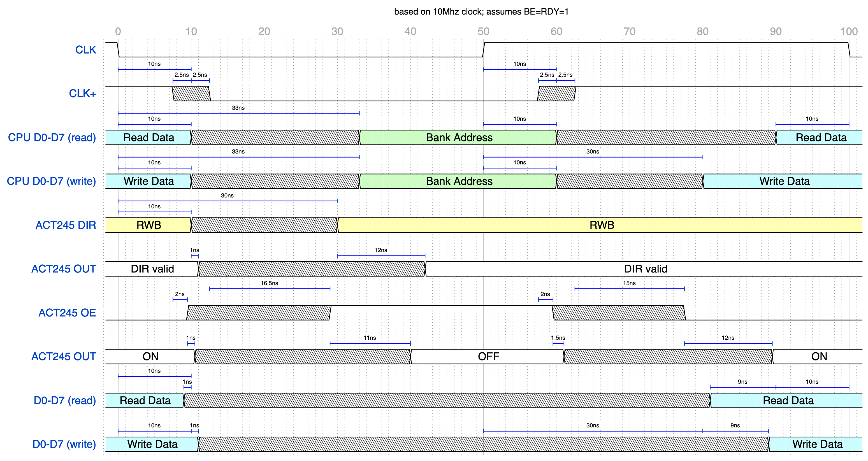The image size is (868, 461).
Task: Click time axis marker 10
Action: pos(191,31)
